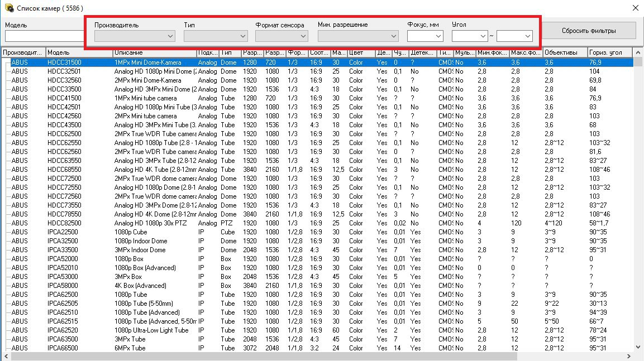Click the vertical scrollbar up arrow
644x361 pixels.
point(638,52)
